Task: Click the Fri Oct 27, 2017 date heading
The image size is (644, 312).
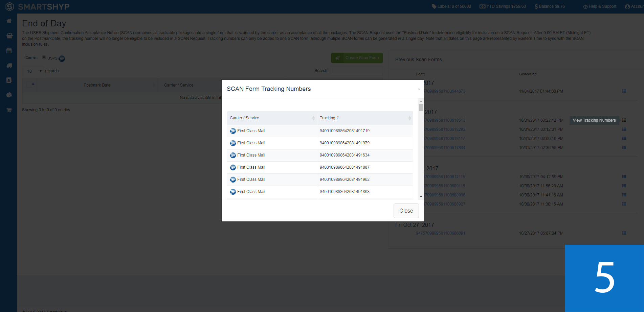Action: tap(415, 225)
